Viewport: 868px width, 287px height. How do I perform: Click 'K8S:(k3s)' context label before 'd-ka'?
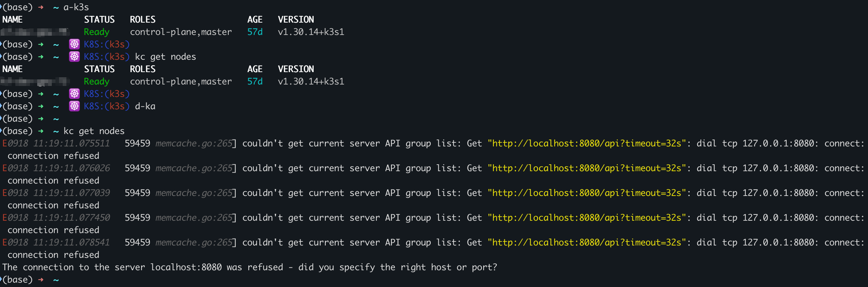tap(106, 106)
